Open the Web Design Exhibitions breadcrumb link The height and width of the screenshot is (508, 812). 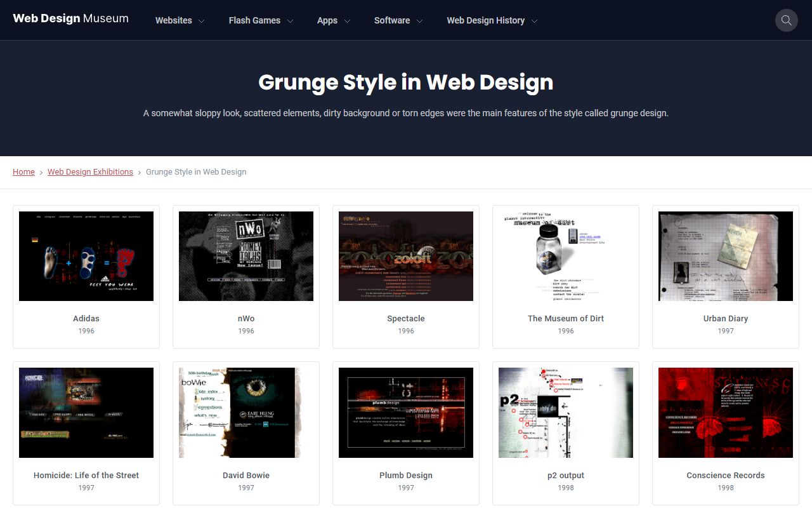coord(90,171)
